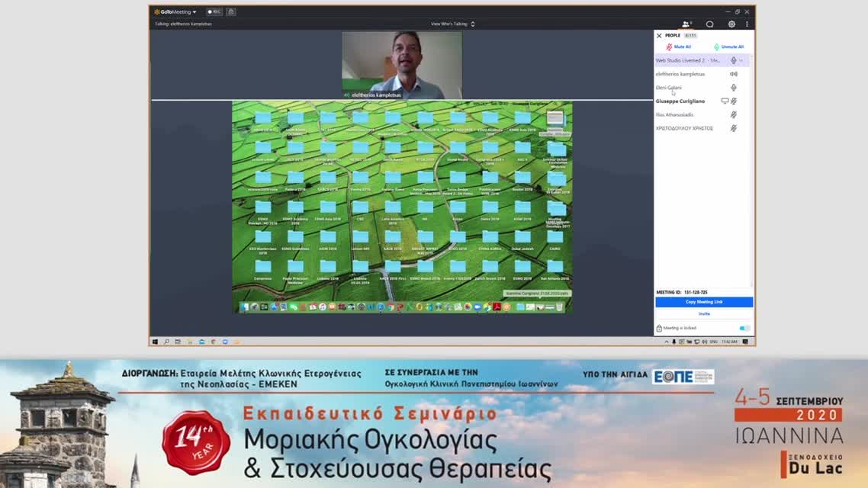Click the three-dot more options icon
This screenshot has width=868, height=488.
pos(747,24)
